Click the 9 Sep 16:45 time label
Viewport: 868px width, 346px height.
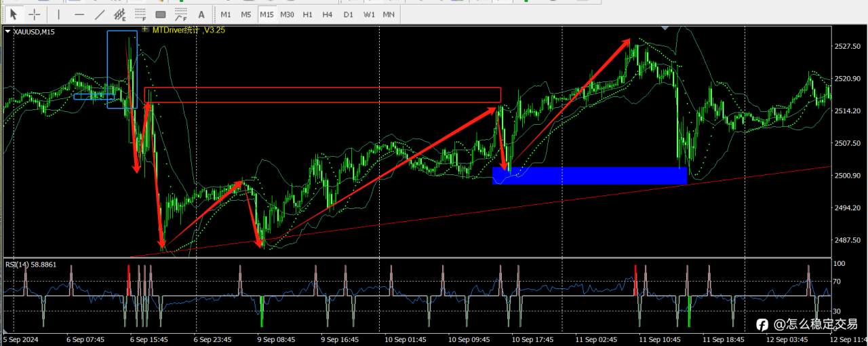point(340,339)
